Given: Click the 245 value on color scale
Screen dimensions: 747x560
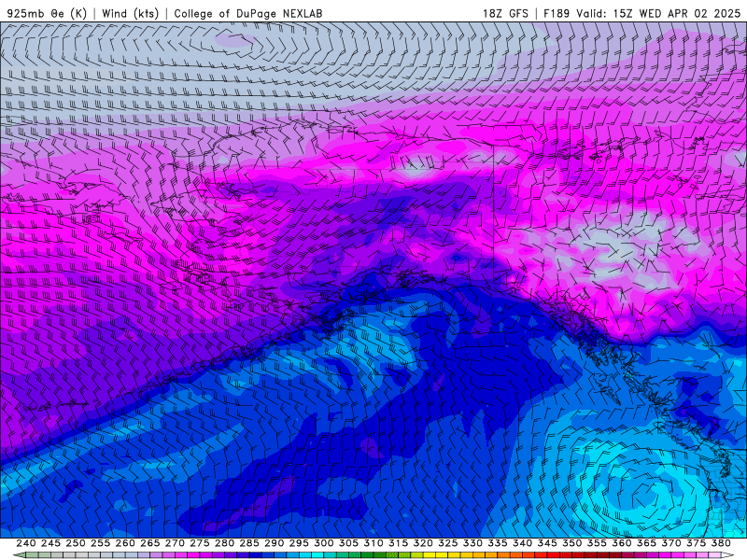Looking at the screenshot, I should pos(50,543).
